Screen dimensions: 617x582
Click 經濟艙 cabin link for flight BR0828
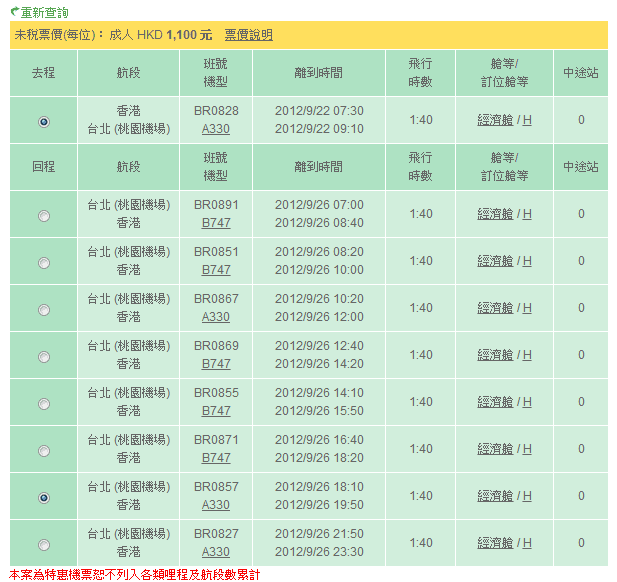click(495, 120)
